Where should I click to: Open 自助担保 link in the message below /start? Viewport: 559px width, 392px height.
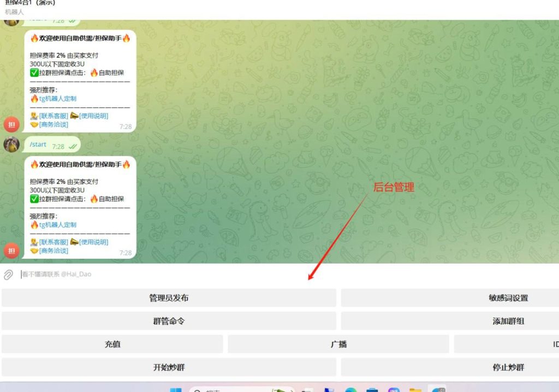[111, 199]
